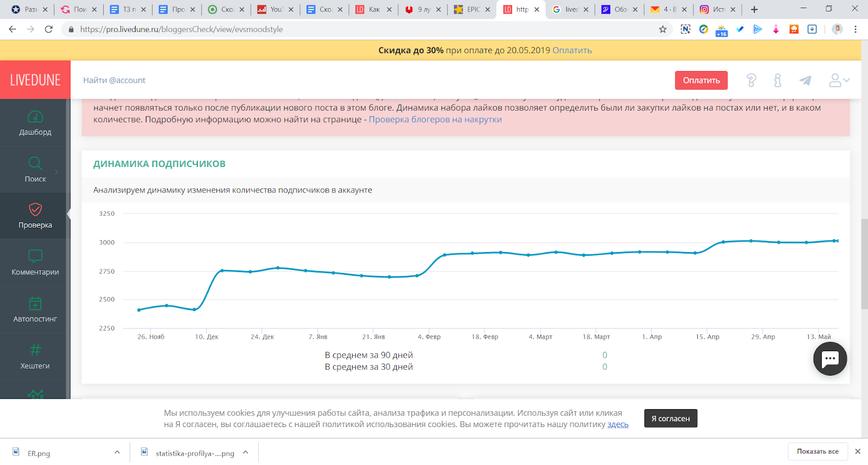The image size is (868, 465).
Task: Open the Telegram paper plane icon
Action: 805,81
